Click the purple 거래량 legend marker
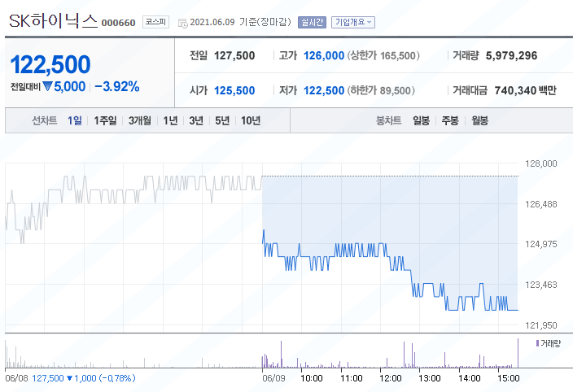Viewport: 573px width, 392px height. 537,343
